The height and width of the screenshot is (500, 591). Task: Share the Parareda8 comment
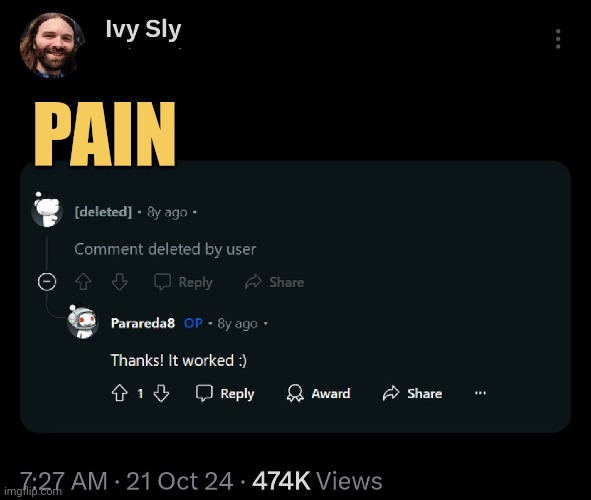(x=412, y=393)
